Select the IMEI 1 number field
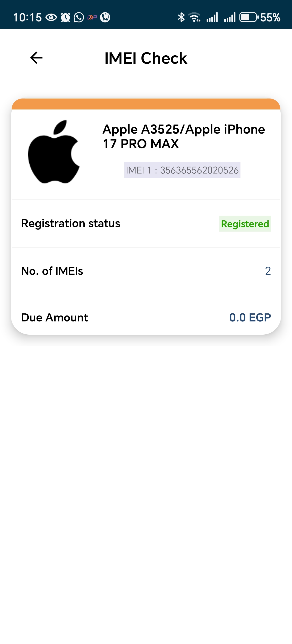Viewport: 292px width, 644px height. [182, 170]
